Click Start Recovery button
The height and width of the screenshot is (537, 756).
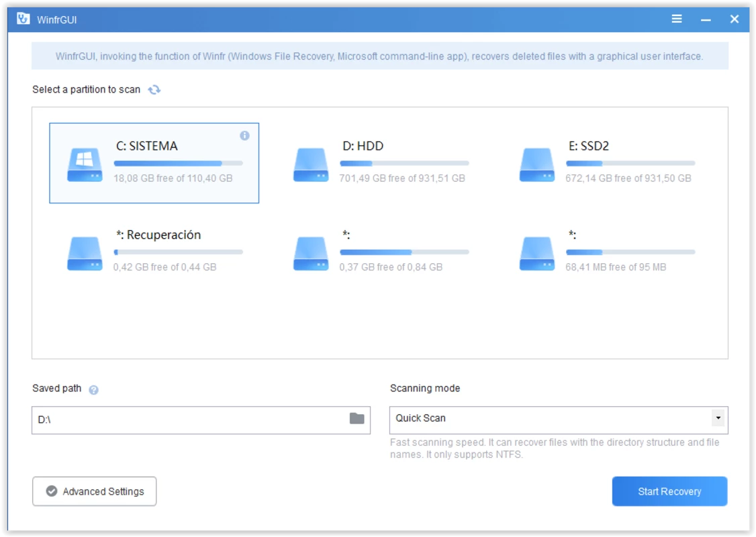669,491
